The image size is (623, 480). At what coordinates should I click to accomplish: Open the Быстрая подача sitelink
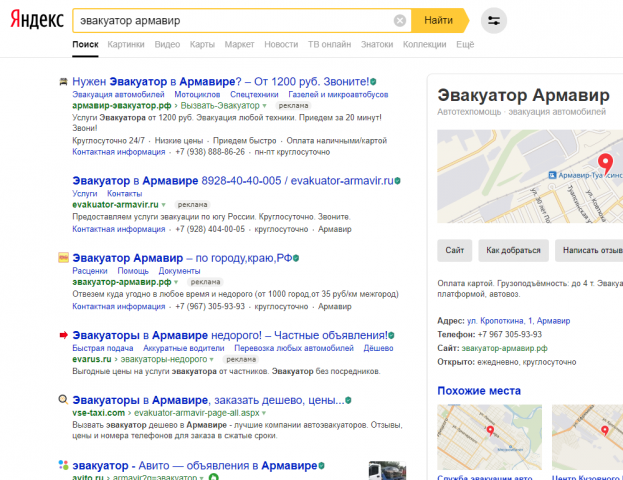[103, 348]
